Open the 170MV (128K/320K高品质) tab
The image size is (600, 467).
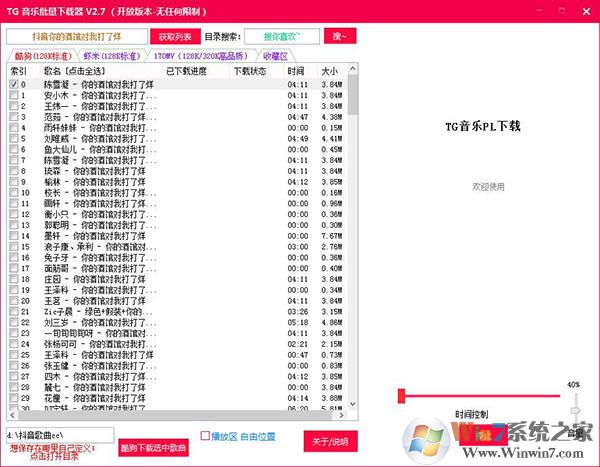[201, 56]
